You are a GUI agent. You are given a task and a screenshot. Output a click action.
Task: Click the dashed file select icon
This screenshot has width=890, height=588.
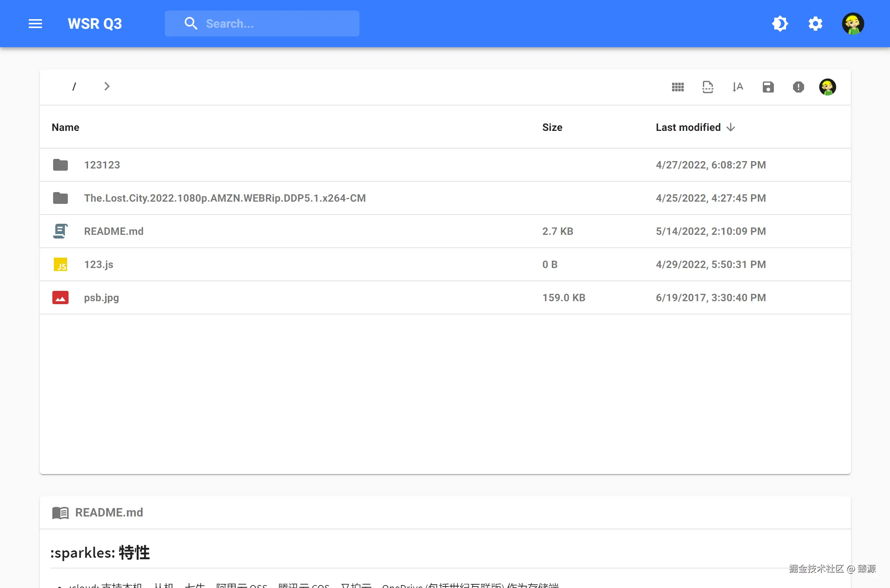[708, 87]
